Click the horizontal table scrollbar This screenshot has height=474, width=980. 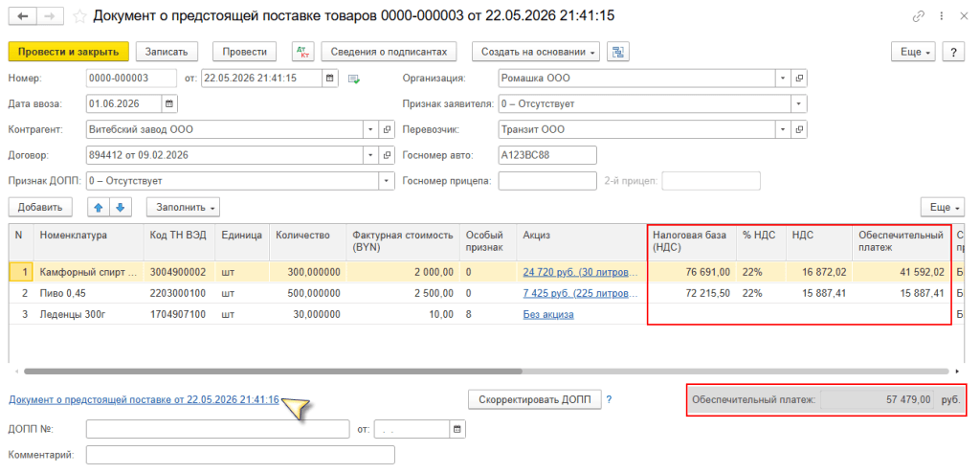273,372
